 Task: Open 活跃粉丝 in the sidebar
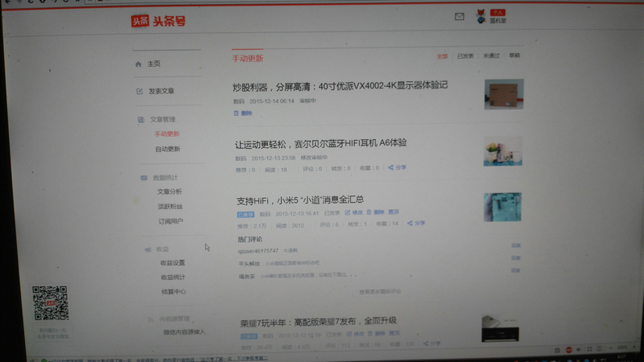(x=170, y=207)
